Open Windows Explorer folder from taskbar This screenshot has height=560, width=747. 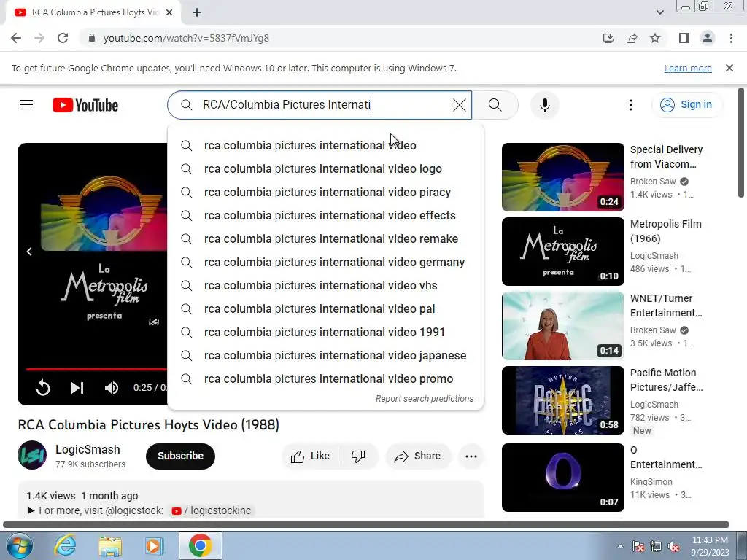[x=110, y=545]
